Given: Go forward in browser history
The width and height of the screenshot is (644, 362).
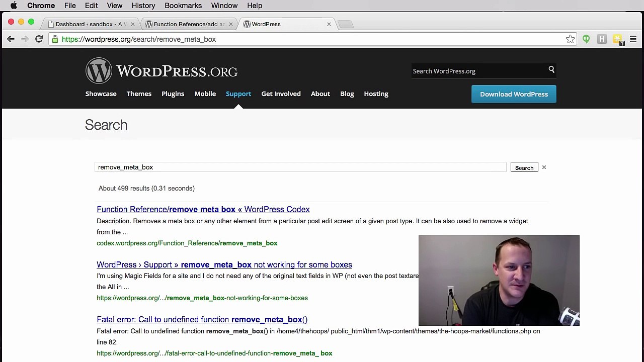Looking at the screenshot, I should (x=25, y=39).
